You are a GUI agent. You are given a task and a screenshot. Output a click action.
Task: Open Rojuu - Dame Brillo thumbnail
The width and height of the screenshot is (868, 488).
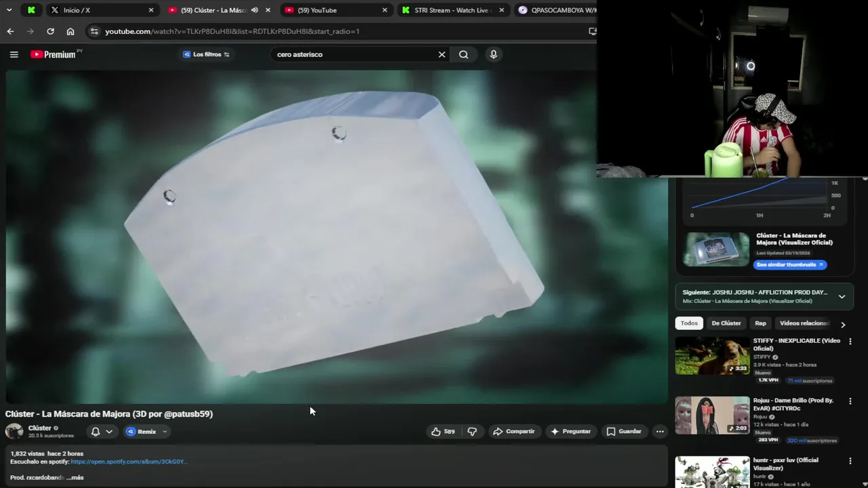[x=712, y=415]
